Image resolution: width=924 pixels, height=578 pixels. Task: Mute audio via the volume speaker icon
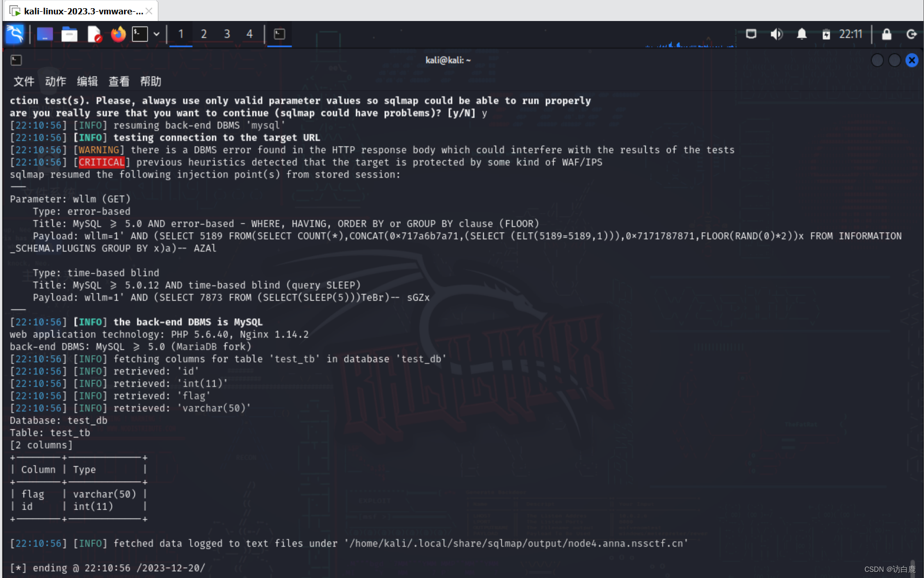(776, 34)
